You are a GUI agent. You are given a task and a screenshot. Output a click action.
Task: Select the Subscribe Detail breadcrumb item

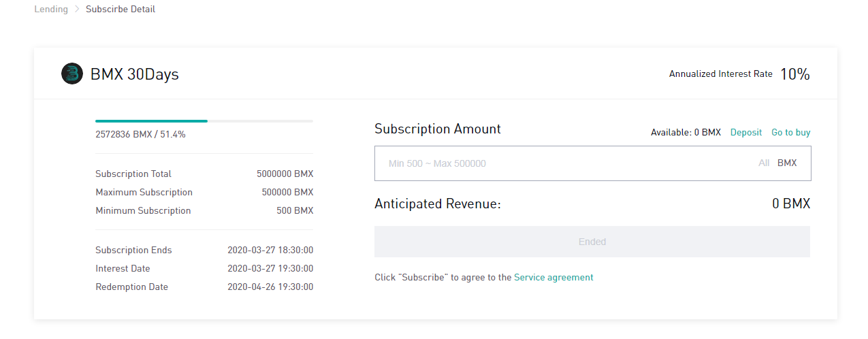click(120, 10)
